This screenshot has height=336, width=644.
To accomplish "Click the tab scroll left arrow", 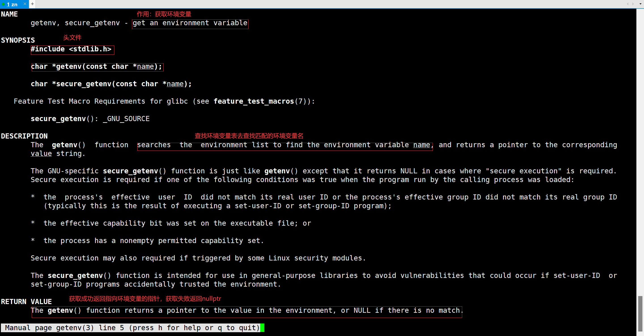I will click(x=627, y=4).
